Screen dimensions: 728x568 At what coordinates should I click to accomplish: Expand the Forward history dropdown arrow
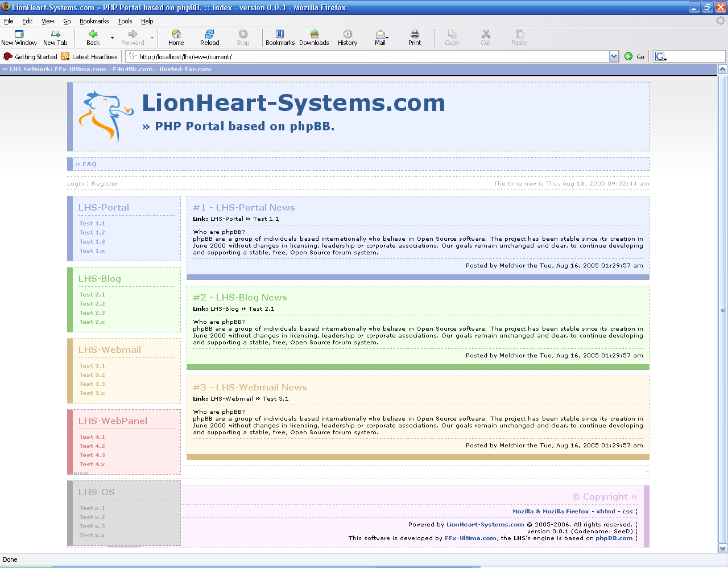[x=152, y=38]
